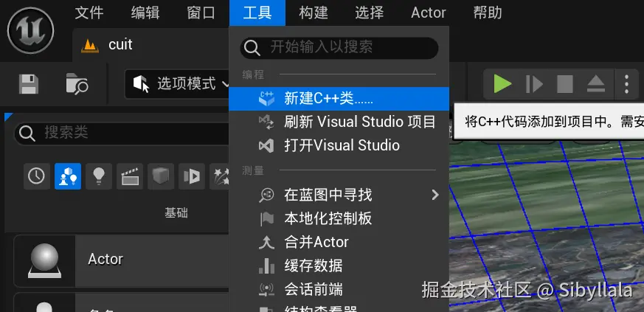The image size is (644, 312).
Task: Select 刷新 Visual Studio 项目 entry
Action: [x=339, y=122]
